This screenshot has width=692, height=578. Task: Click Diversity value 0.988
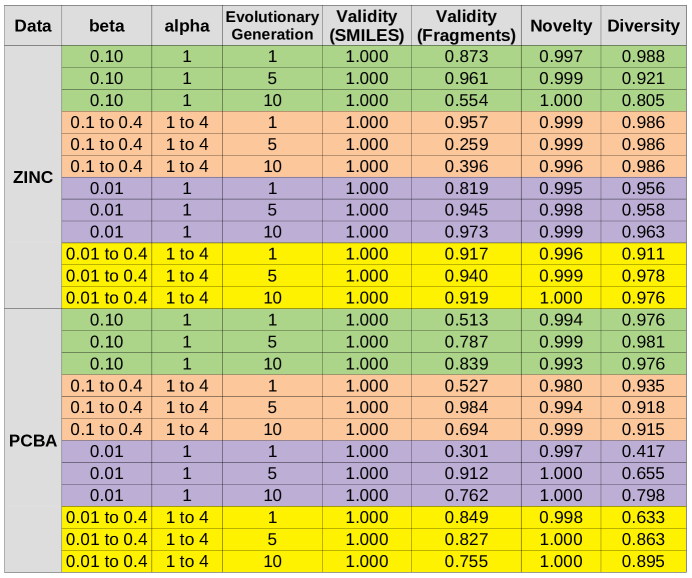(643, 56)
